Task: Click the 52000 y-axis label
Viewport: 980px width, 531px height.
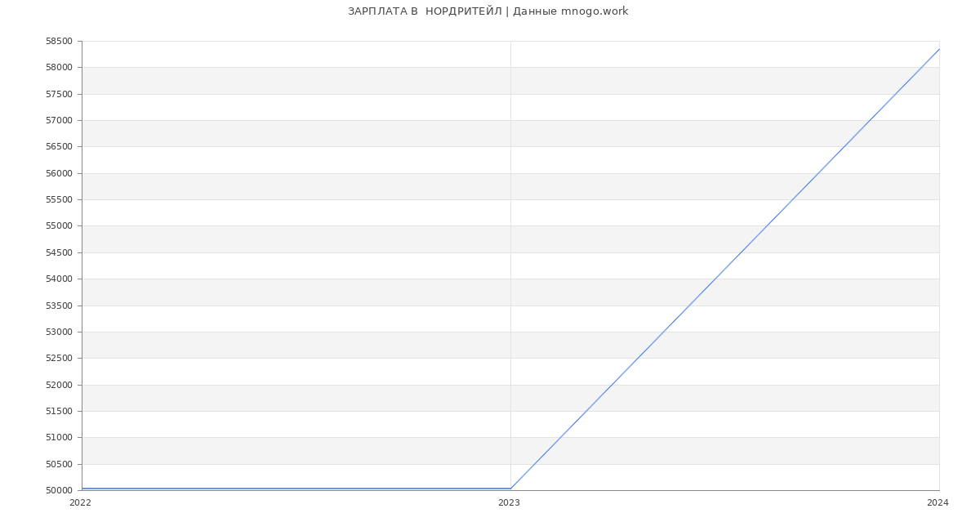Action: [59, 386]
